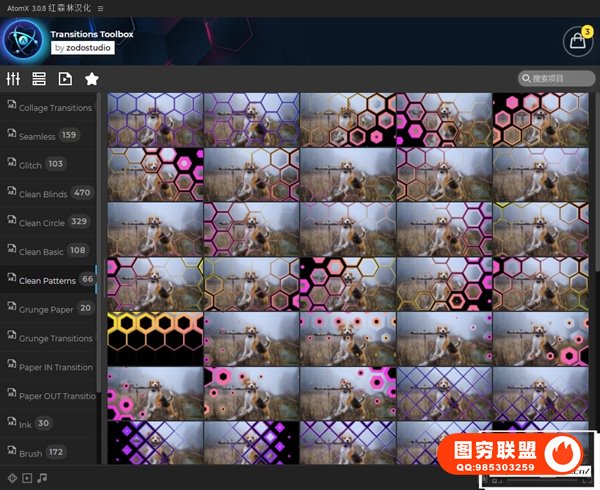Select the Grunge Paper category
This screenshot has width=600, height=490.
pyautogui.click(x=48, y=309)
